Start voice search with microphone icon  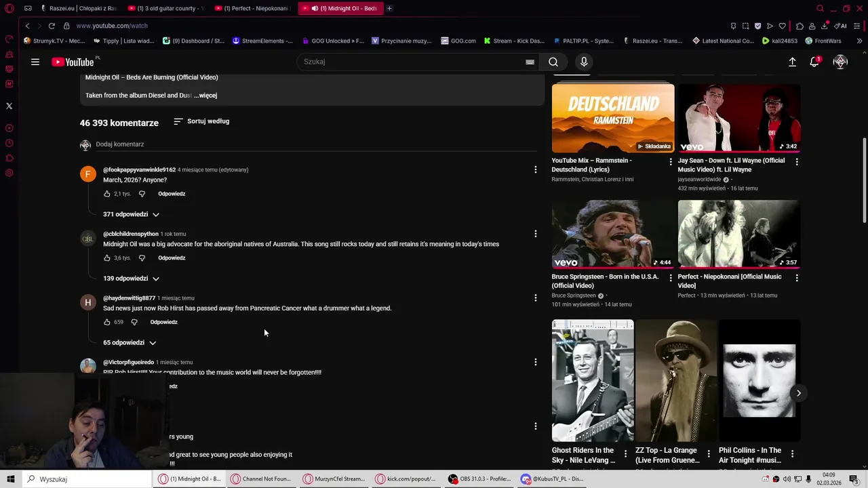[x=584, y=62]
